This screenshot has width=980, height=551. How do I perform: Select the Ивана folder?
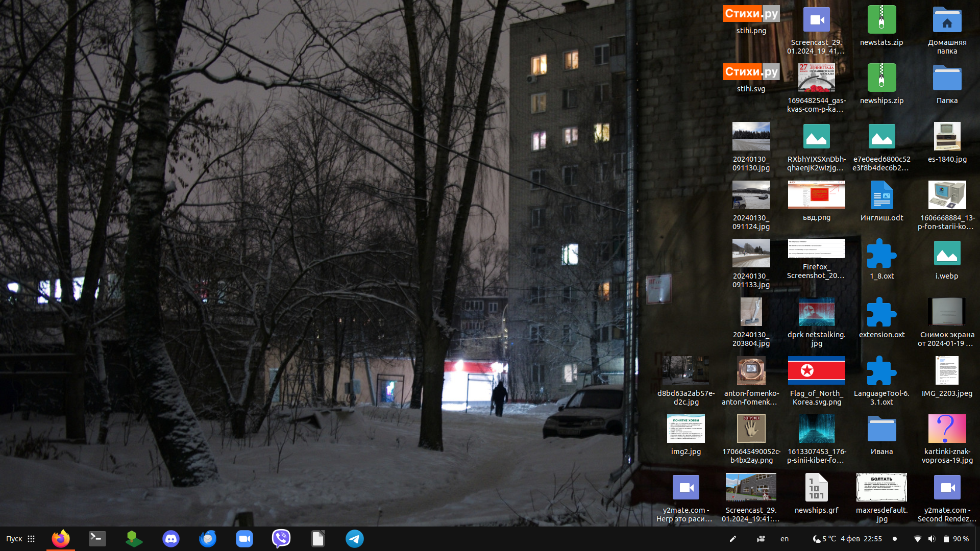point(881,430)
